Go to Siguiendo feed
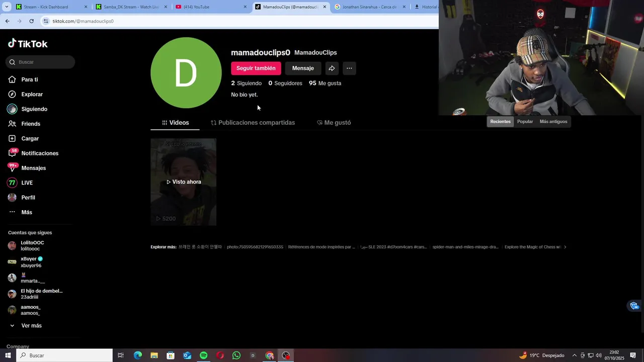The width and height of the screenshot is (644, 362). (27, 109)
